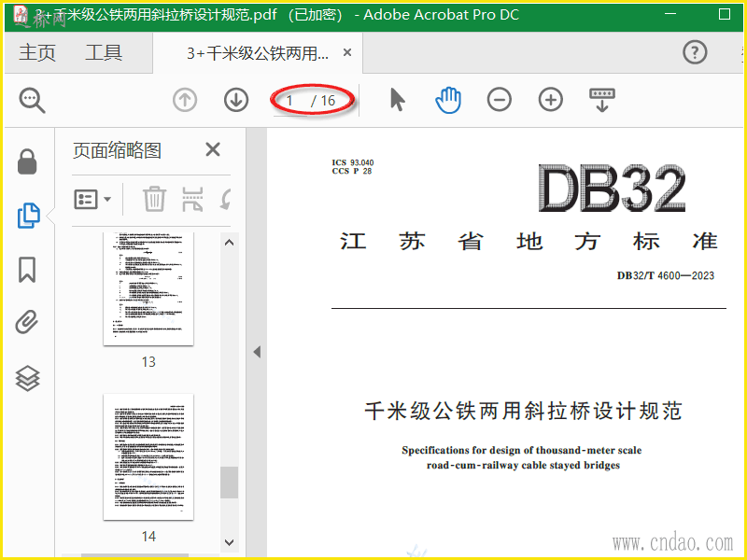This screenshot has width=747, height=560.
Task: Select the page thumbnails sidebar icon
Action: [x=28, y=216]
